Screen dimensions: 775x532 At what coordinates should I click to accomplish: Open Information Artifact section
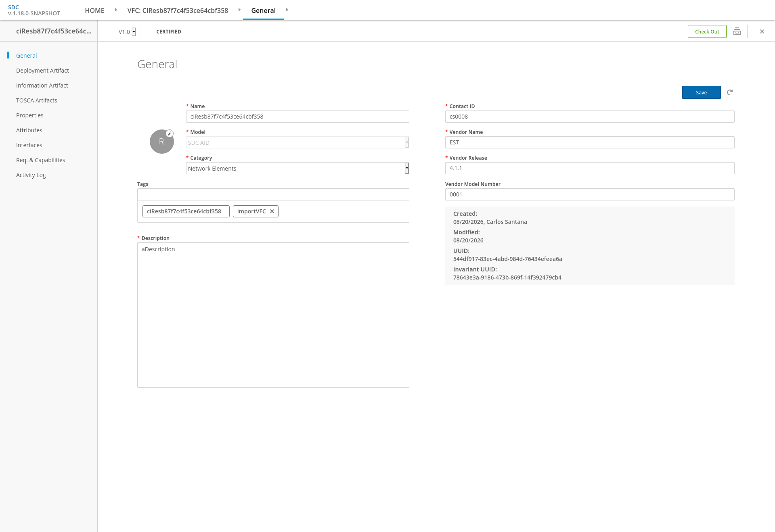[42, 86]
